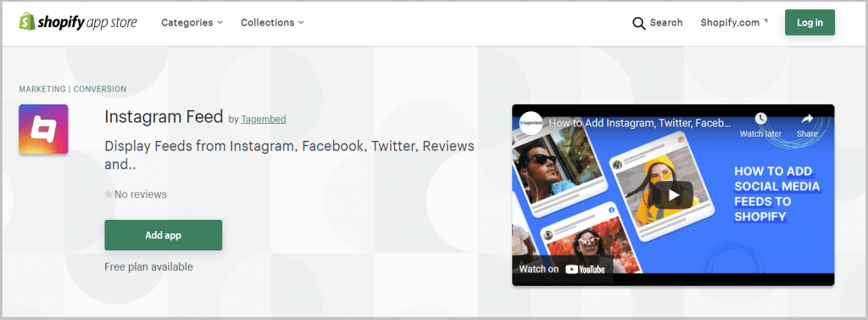Image resolution: width=868 pixels, height=320 pixels.
Task: Expand the Collections dropdown menu
Action: pos(272,23)
